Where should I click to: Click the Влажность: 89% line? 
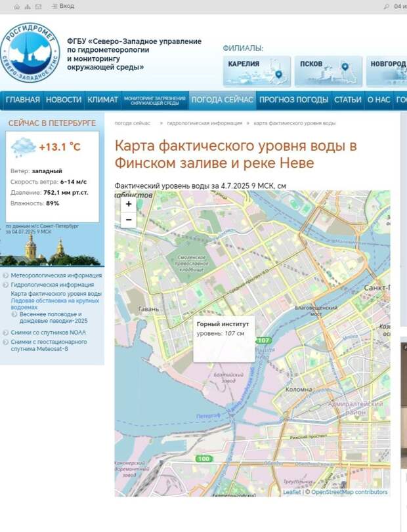35,203
